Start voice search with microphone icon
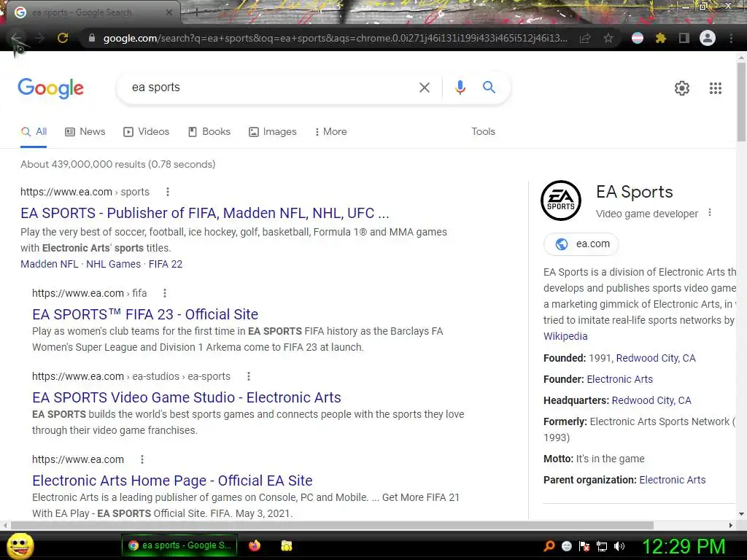 click(x=460, y=87)
